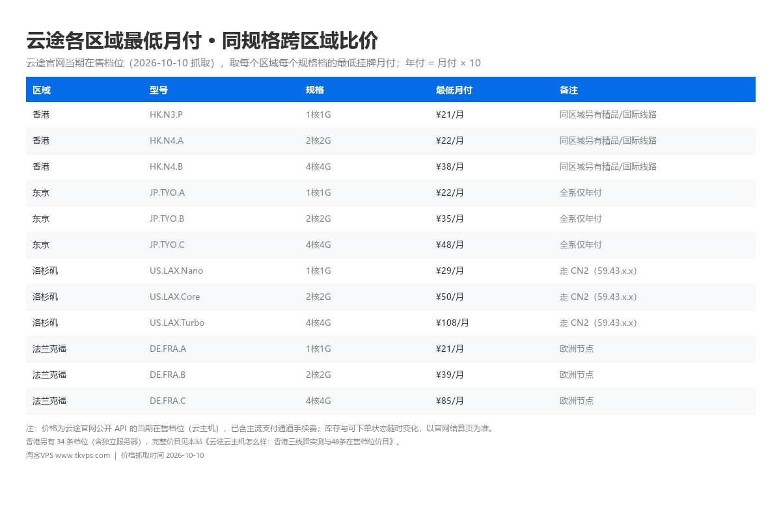Click note 欧洲节点 in DE.FRA.A row
Screen dimensions: 781x532
(x=577, y=349)
